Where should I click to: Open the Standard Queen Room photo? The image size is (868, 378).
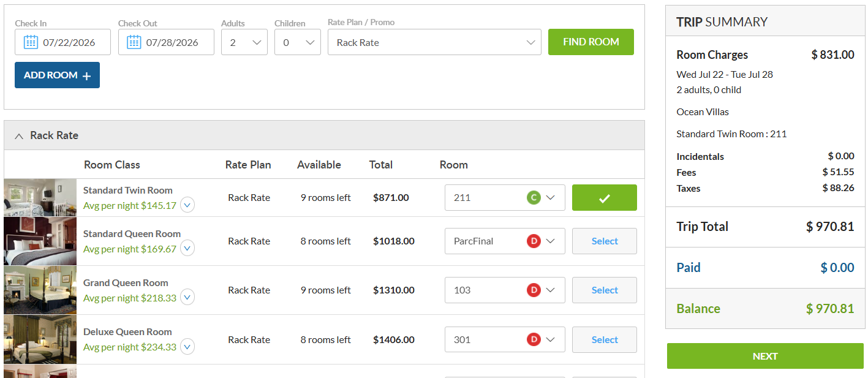tap(40, 241)
